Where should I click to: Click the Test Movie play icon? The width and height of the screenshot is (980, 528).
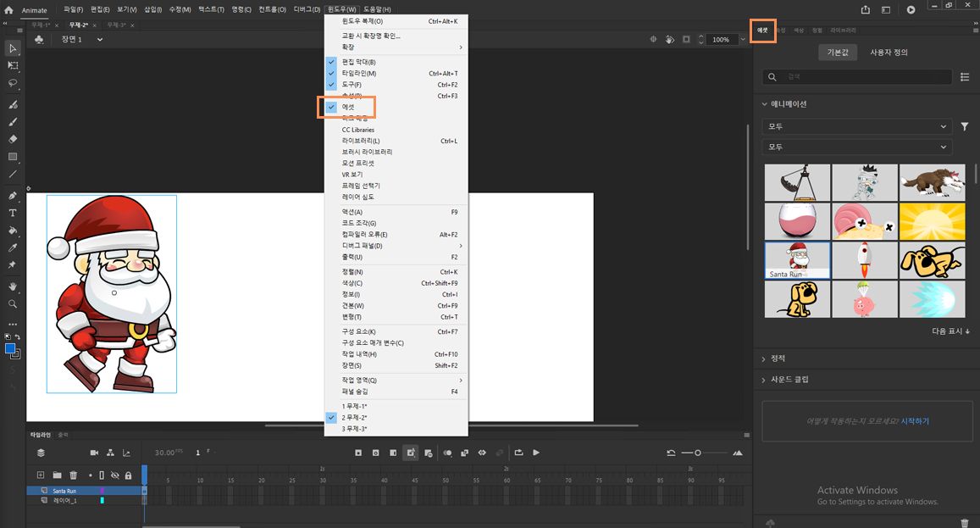click(x=911, y=9)
